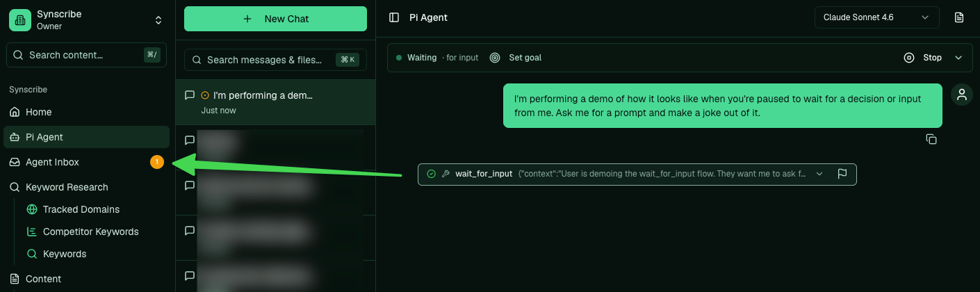Open Home in the sidebar
This screenshot has width=980, height=292.
coord(86,112)
